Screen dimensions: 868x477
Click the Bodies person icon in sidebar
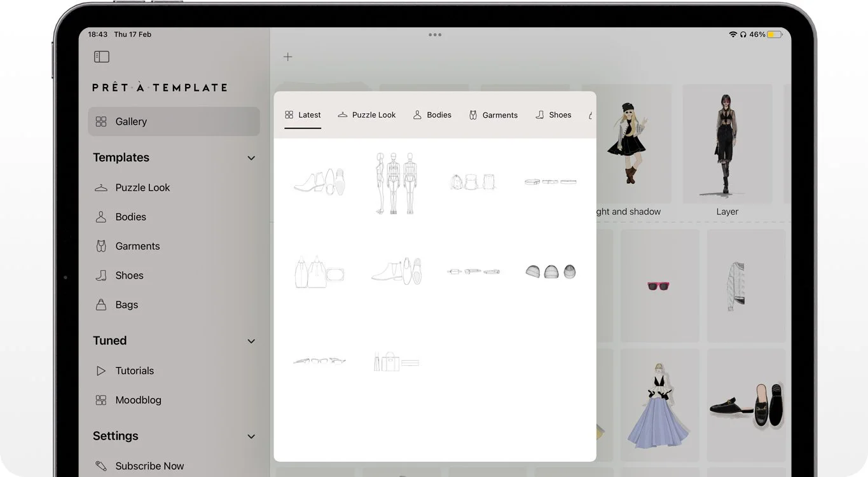click(x=100, y=217)
